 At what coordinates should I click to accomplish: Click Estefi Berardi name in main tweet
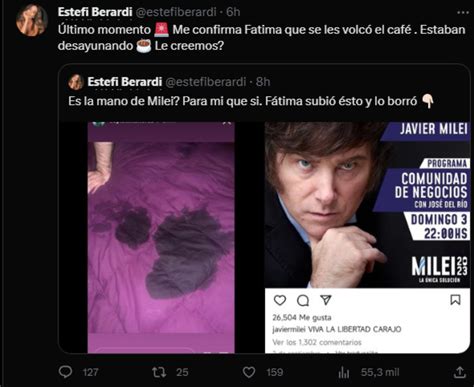pos(95,12)
